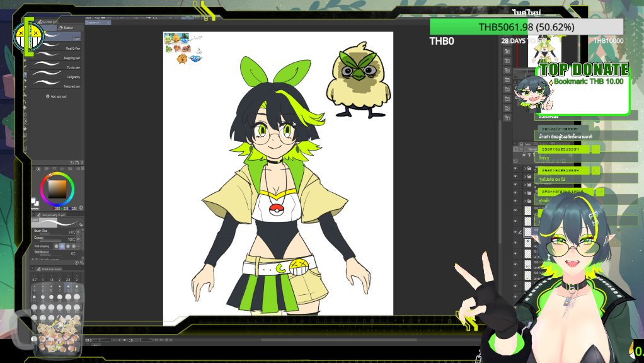Select the Eyedropper tool in the toolbar
This screenshot has height=363, width=644.
pyautogui.click(x=25, y=67)
